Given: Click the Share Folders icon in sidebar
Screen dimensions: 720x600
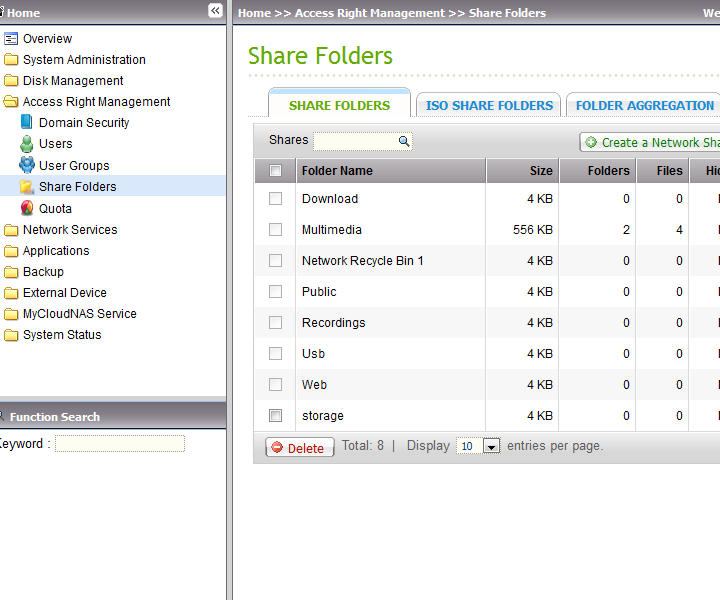Looking at the screenshot, I should point(27,187).
